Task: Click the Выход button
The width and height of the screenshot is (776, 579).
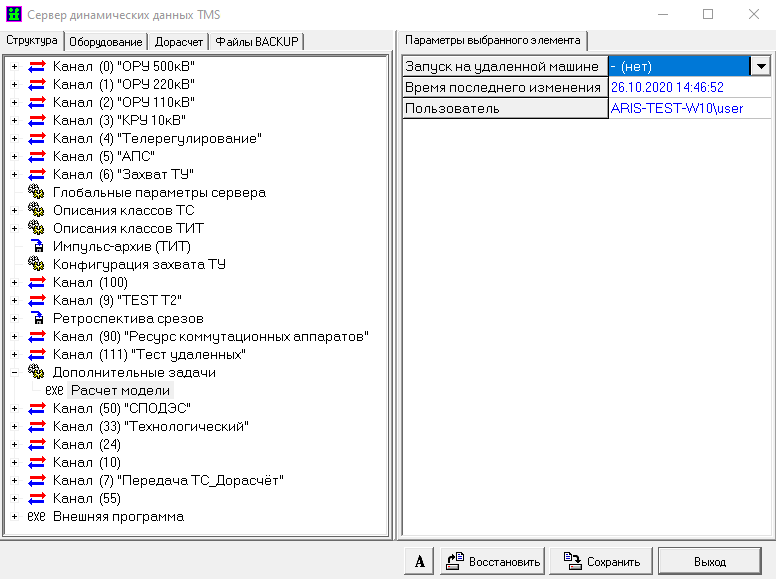Action: pos(709,561)
